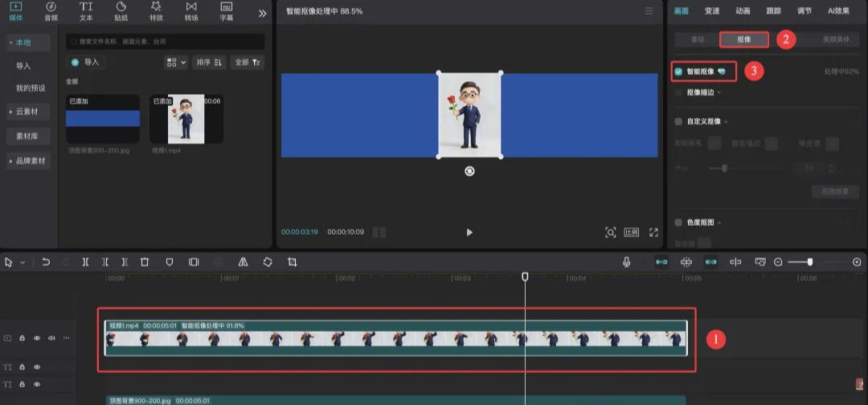
Task: Zoom in timeline with plus icon
Action: [x=857, y=262]
